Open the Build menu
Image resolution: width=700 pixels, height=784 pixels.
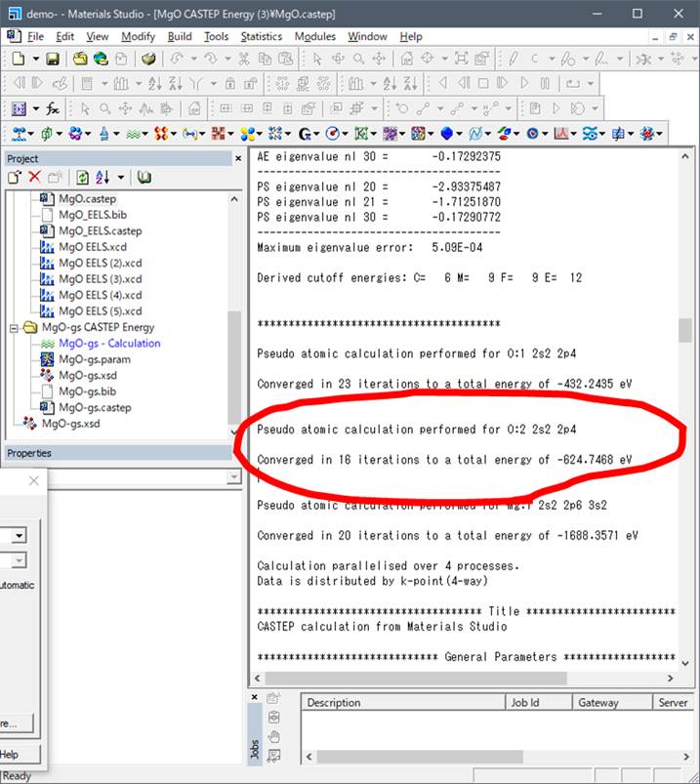coord(180,36)
